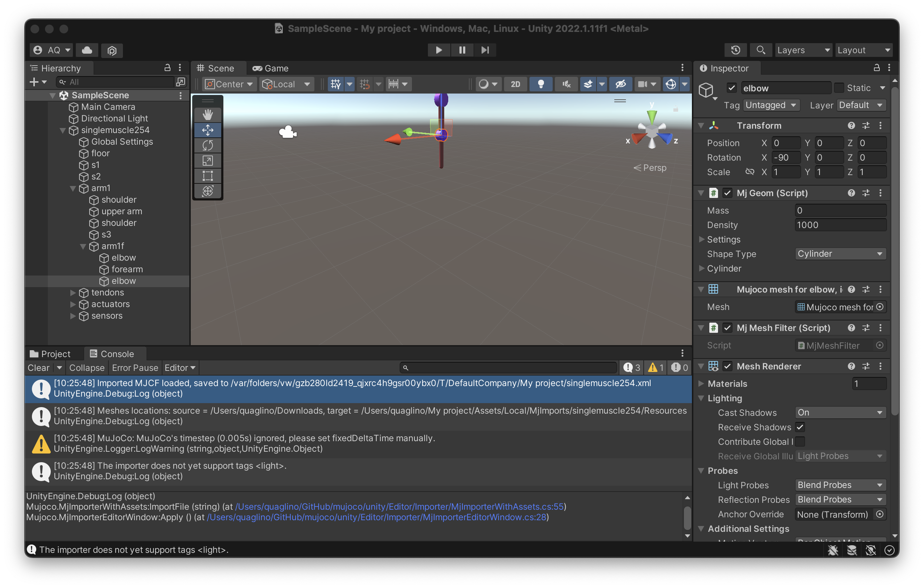Mute scene view audio
The image size is (924, 588).
[566, 84]
